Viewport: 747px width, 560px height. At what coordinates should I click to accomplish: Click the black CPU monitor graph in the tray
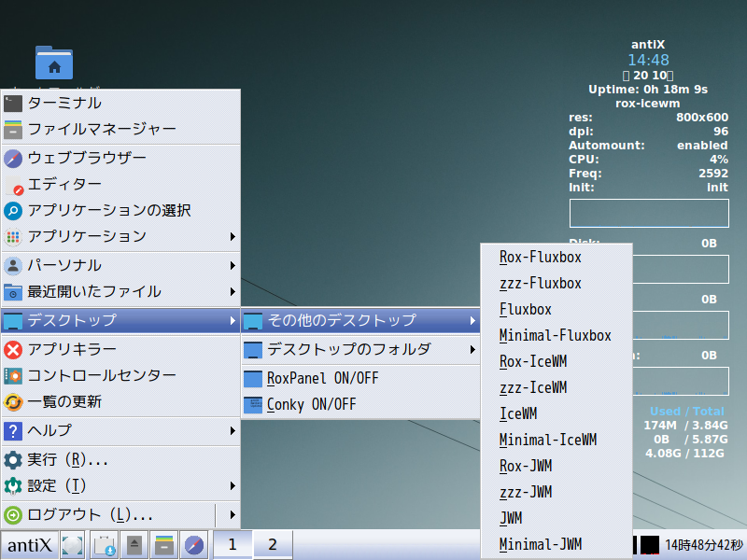pyautogui.click(x=650, y=545)
